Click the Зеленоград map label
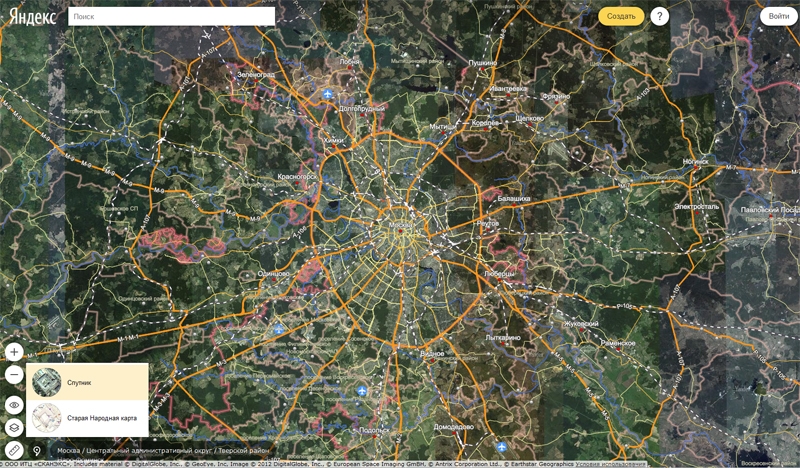The image size is (800, 468). [256, 75]
